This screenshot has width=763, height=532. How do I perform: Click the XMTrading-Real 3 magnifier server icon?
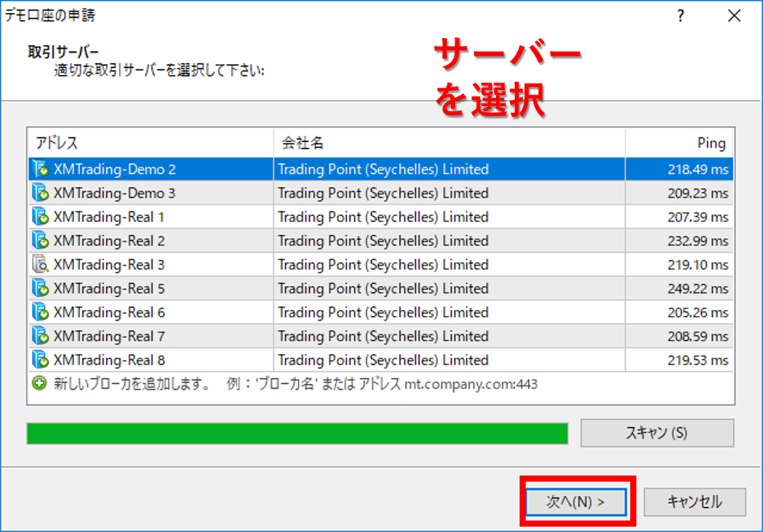[x=40, y=265]
